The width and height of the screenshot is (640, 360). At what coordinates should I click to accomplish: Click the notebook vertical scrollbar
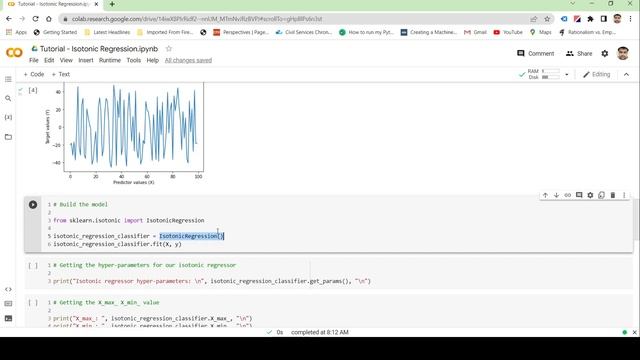[637, 220]
